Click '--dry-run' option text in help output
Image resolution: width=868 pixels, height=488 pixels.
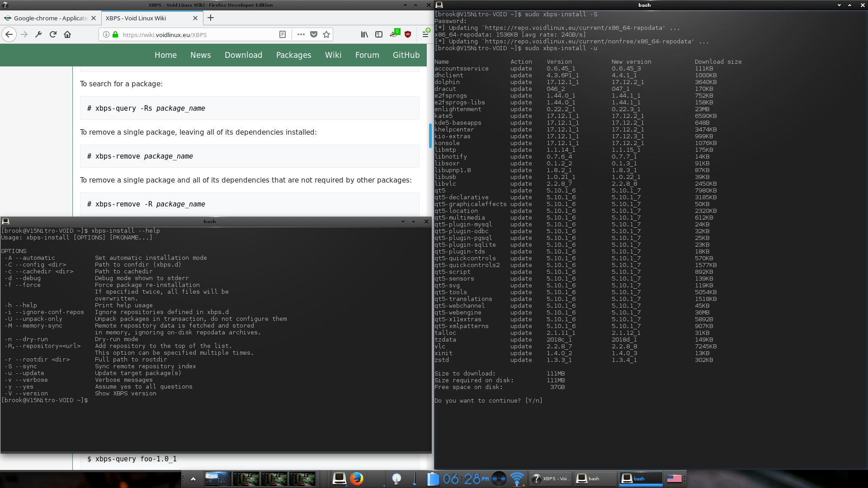[31, 339]
